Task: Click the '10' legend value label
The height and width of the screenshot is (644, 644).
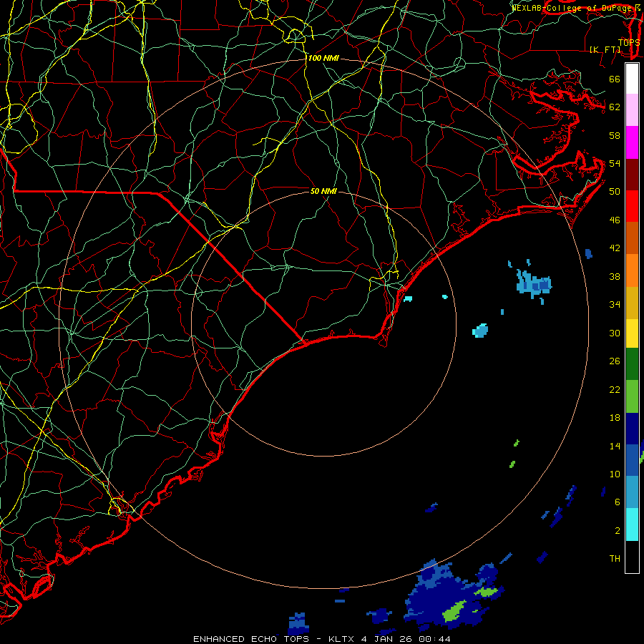Action: [x=615, y=474]
